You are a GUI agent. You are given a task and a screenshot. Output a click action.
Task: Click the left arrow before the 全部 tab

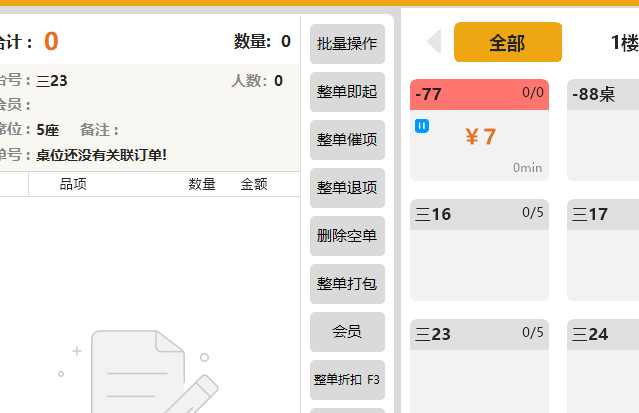[434, 42]
